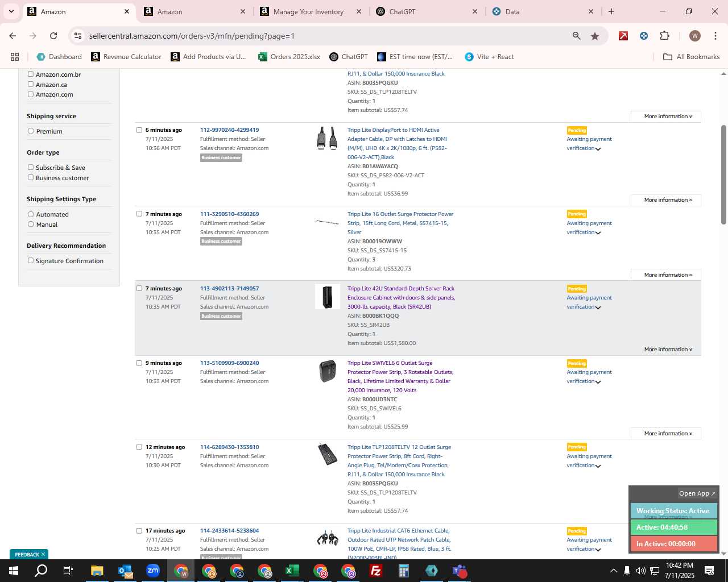Click the browser back arrow
The width and height of the screenshot is (728, 582).
[x=13, y=36]
